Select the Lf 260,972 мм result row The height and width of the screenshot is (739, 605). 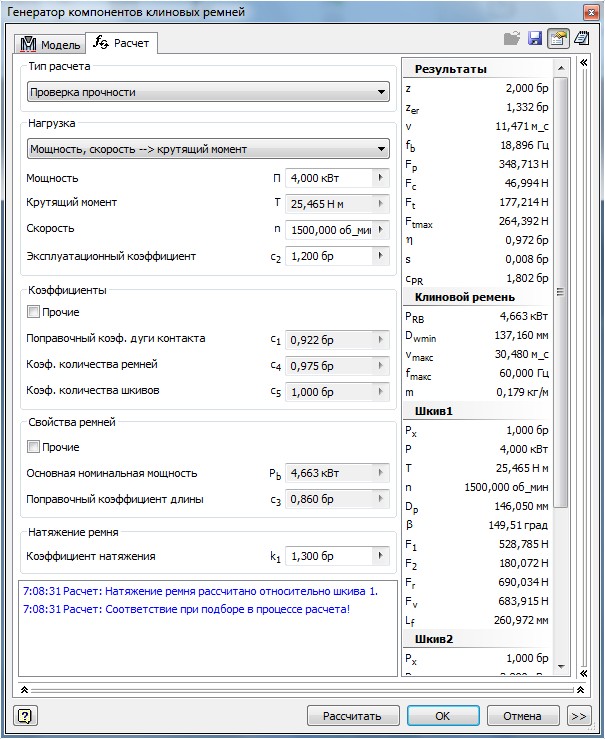click(477, 620)
